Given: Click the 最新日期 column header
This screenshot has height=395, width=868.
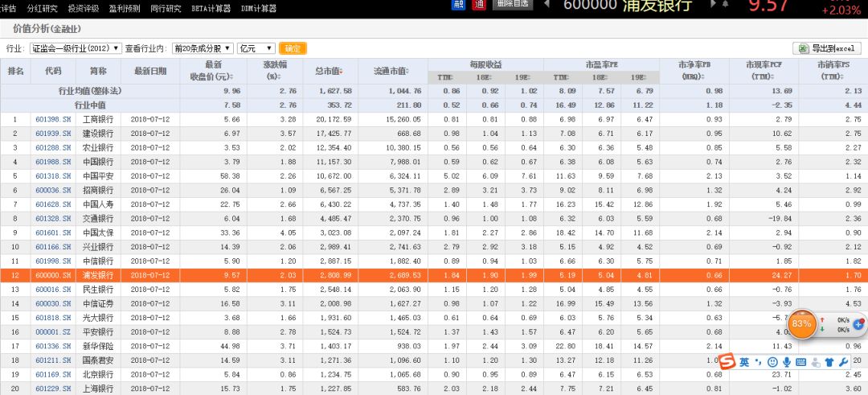Looking at the screenshot, I should (150, 72).
